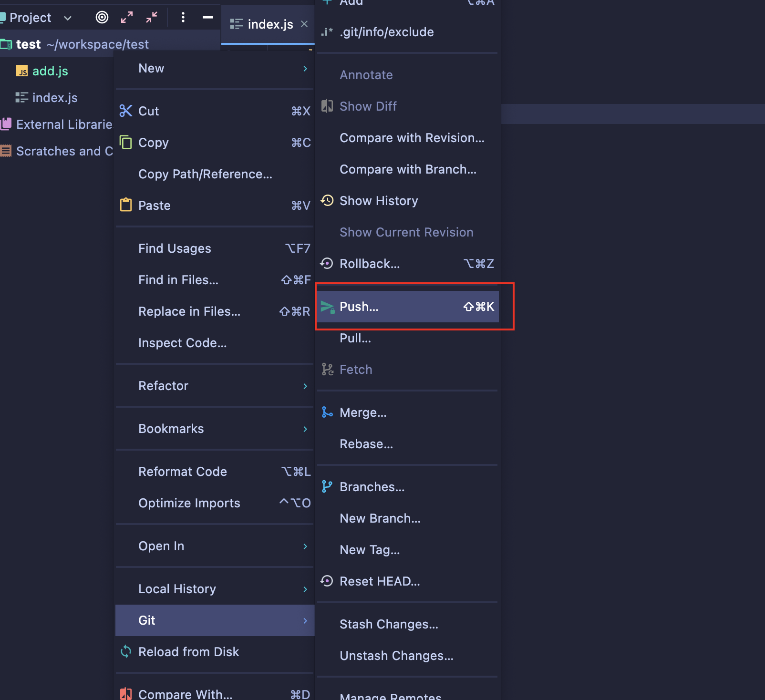Select Stash Changes option
This screenshot has width=765, height=700.
[389, 624]
